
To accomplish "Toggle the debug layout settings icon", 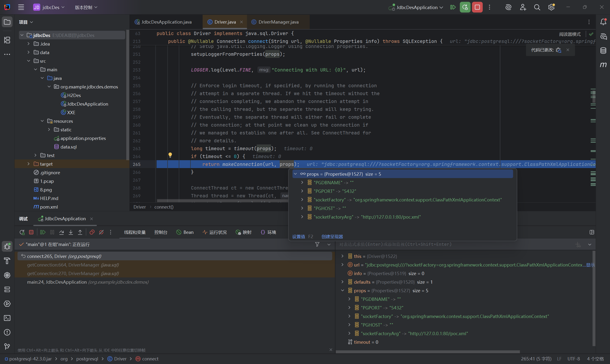I will pyautogui.click(x=592, y=232).
